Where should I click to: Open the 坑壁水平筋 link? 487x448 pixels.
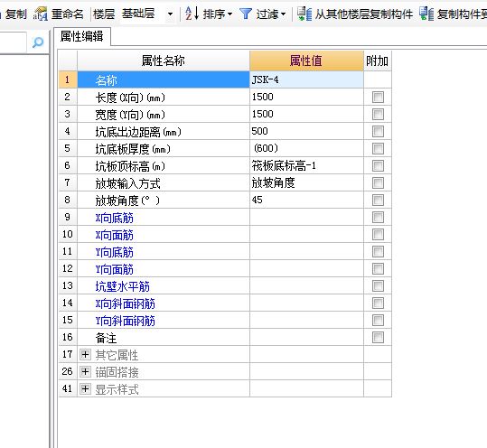[x=122, y=286]
